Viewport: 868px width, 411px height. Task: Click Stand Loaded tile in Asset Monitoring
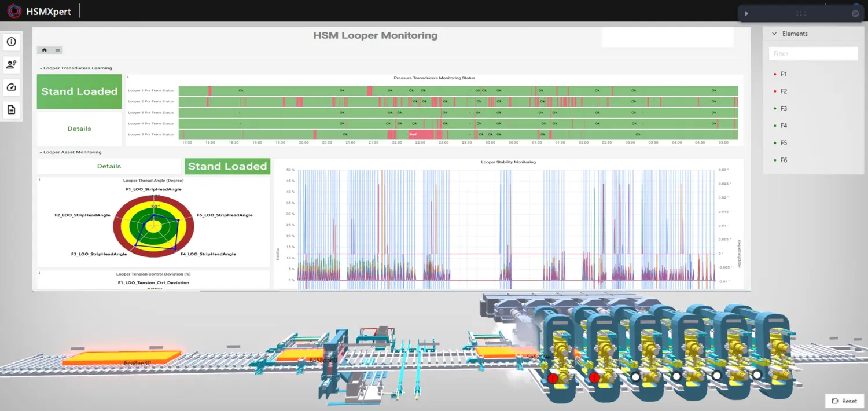[227, 166]
